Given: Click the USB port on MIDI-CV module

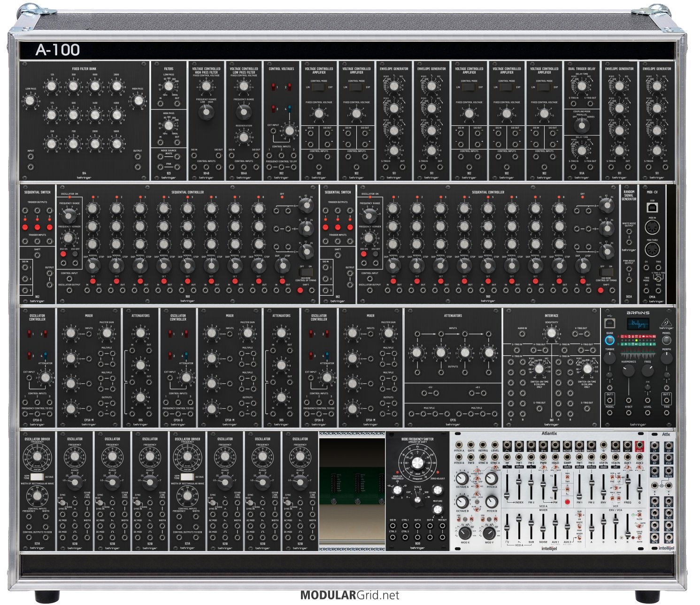Looking at the screenshot, I should pos(652,207).
